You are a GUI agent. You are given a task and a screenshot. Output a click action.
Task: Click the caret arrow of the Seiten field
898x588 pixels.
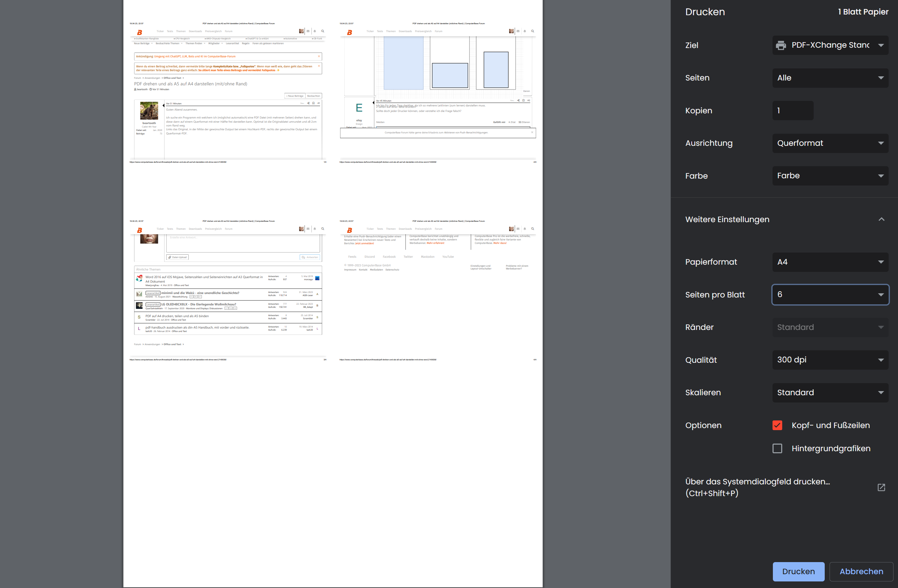(x=881, y=78)
